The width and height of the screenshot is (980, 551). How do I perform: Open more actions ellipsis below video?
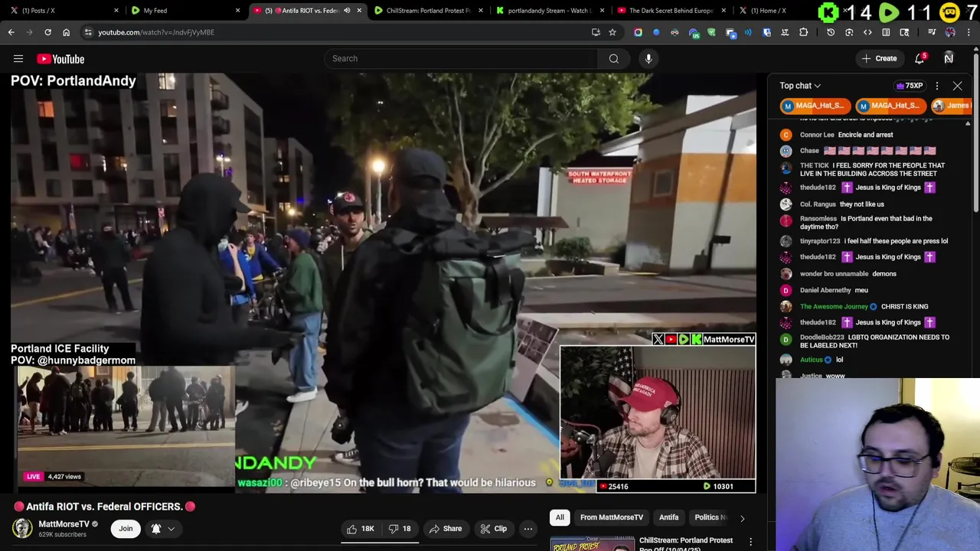(x=528, y=529)
